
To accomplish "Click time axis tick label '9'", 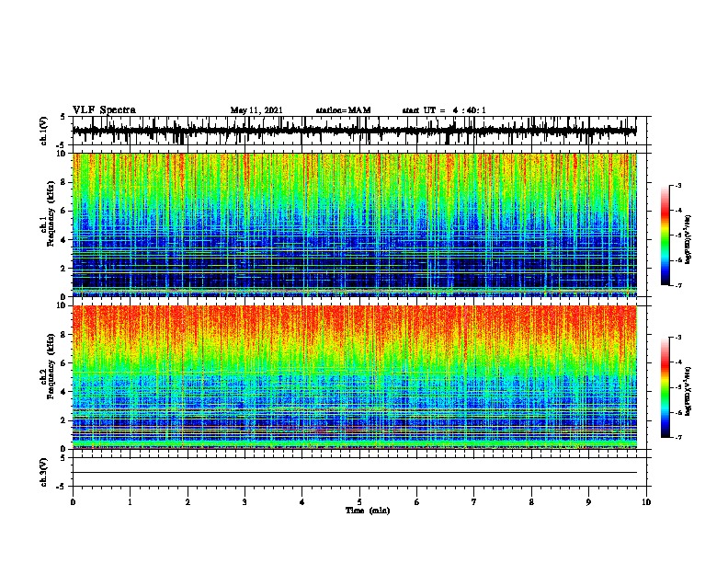I will click(x=588, y=502).
